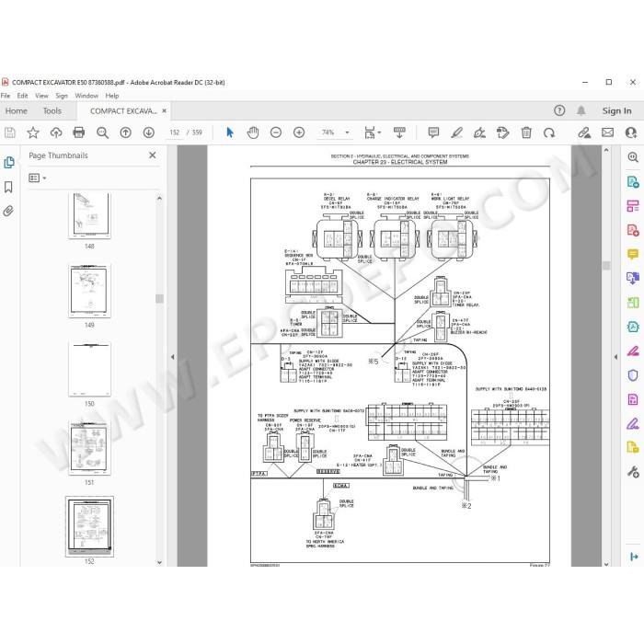The image size is (644, 644).
Task: Open yellow Comment tool in right pane
Action: pos(633,254)
